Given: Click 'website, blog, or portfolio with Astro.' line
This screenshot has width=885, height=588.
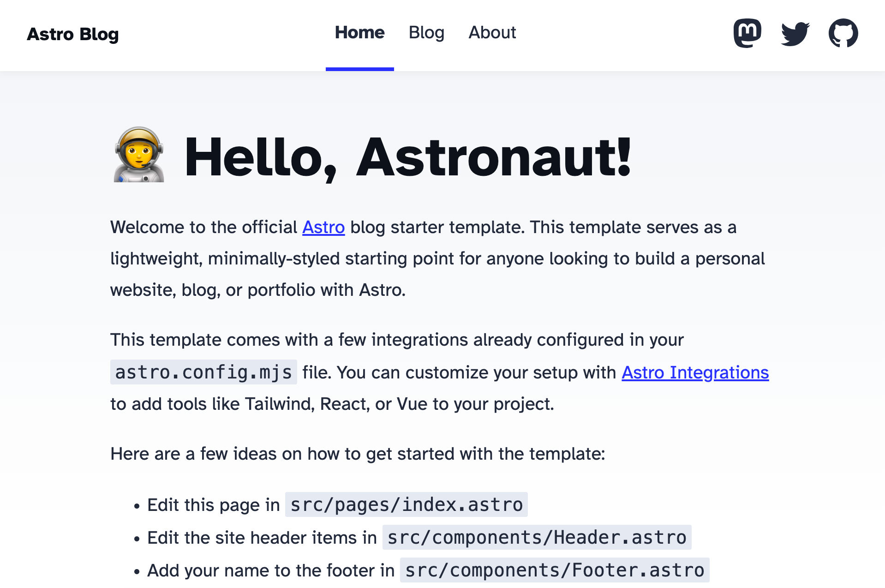Looking at the screenshot, I should click(257, 290).
